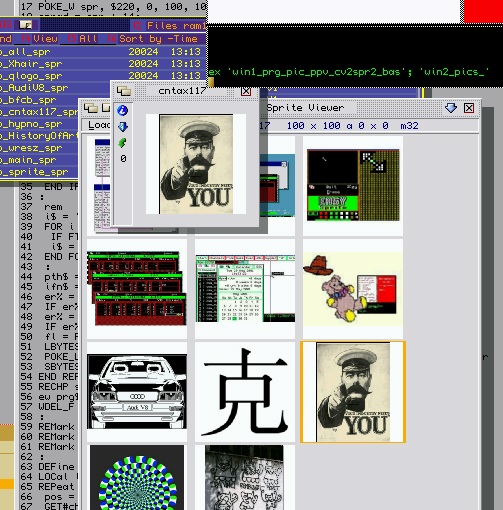Click the Sprite Viewer title text
Viewport: 503px width, 510px height.
pyautogui.click(x=305, y=108)
